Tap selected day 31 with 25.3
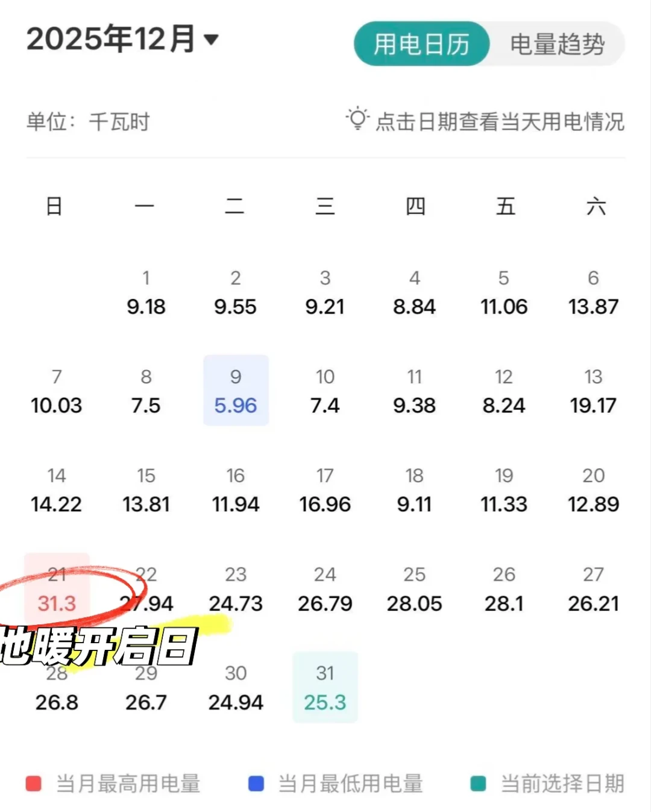Screen dimensions: 651x812 tap(325, 687)
